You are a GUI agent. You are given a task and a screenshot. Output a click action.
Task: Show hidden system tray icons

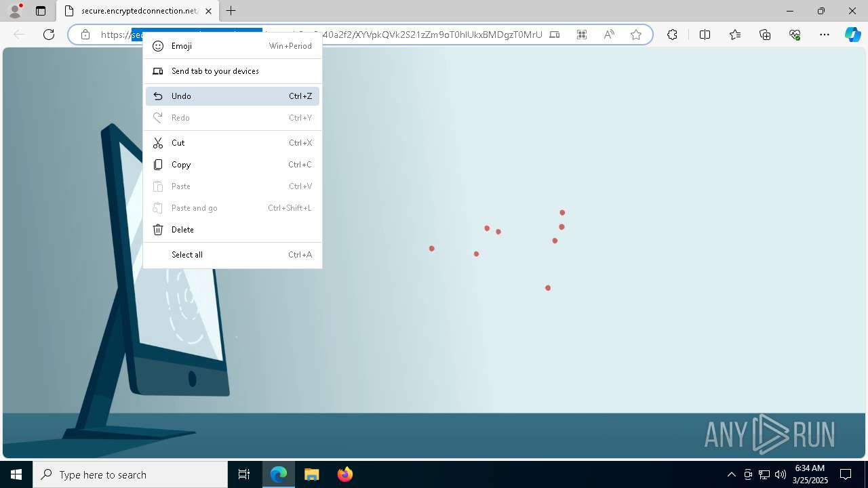tap(731, 474)
